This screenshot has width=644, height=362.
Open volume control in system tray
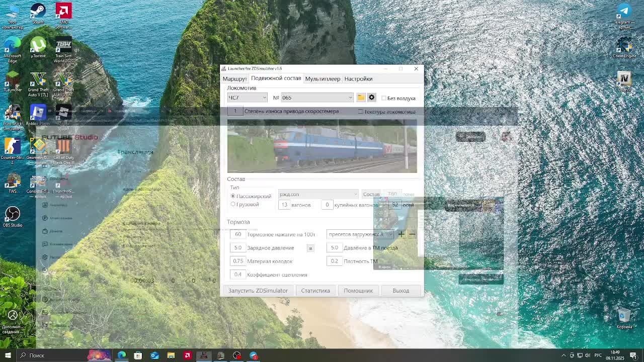[x=587, y=355]
